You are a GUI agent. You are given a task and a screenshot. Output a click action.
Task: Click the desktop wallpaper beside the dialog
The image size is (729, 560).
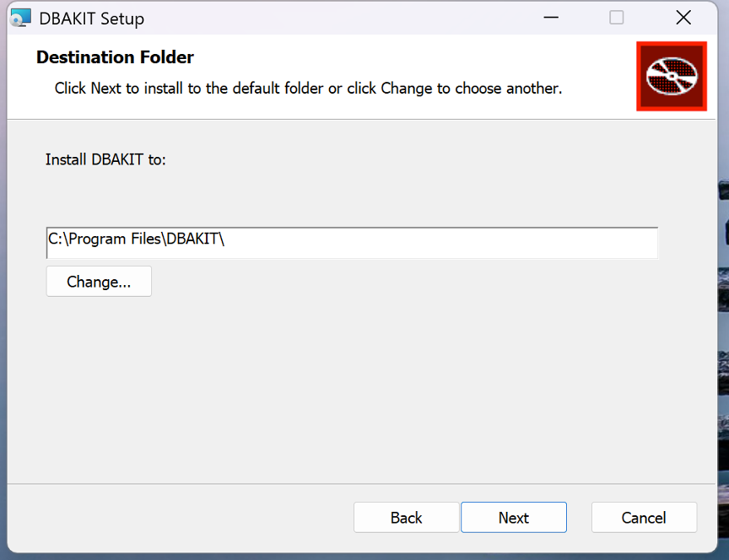click(723, 326)
